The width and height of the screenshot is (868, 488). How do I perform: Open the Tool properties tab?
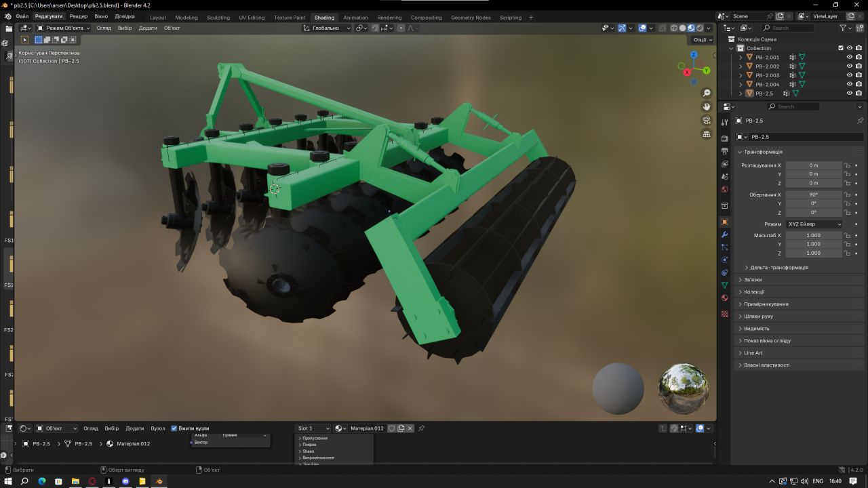[x=724, y=123]
